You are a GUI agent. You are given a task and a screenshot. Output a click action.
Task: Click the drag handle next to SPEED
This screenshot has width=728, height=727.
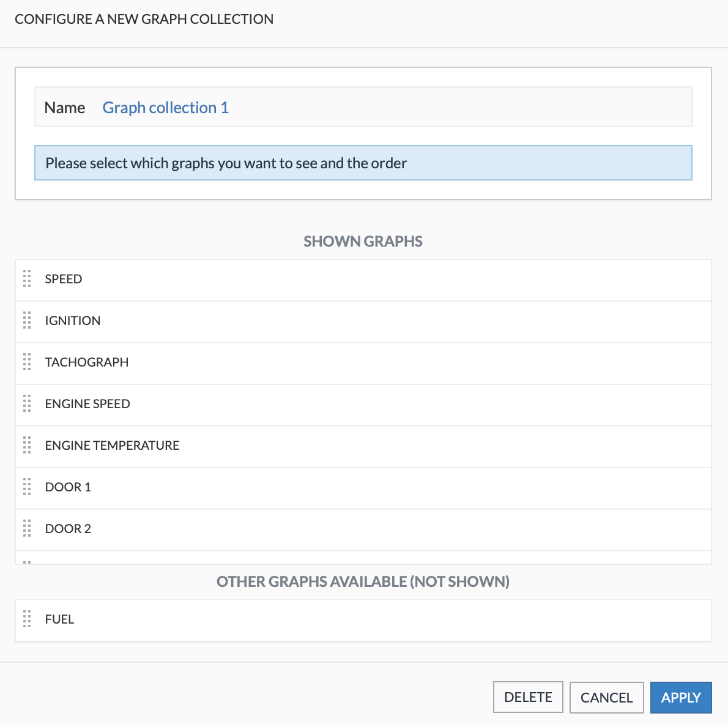point(27,279)
